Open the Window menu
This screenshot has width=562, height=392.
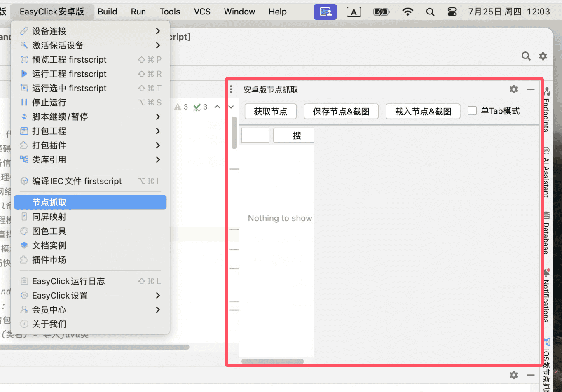(240, 12)
